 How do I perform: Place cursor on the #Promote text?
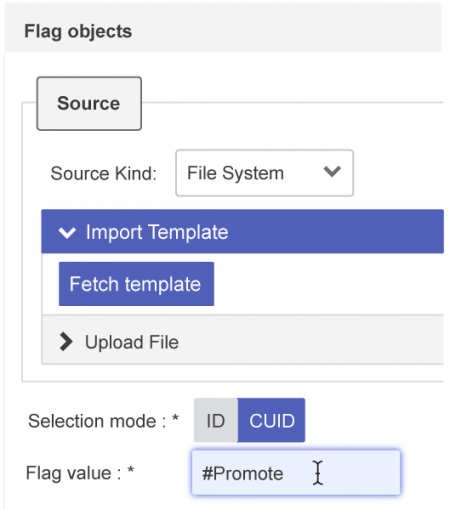[242, 473]
